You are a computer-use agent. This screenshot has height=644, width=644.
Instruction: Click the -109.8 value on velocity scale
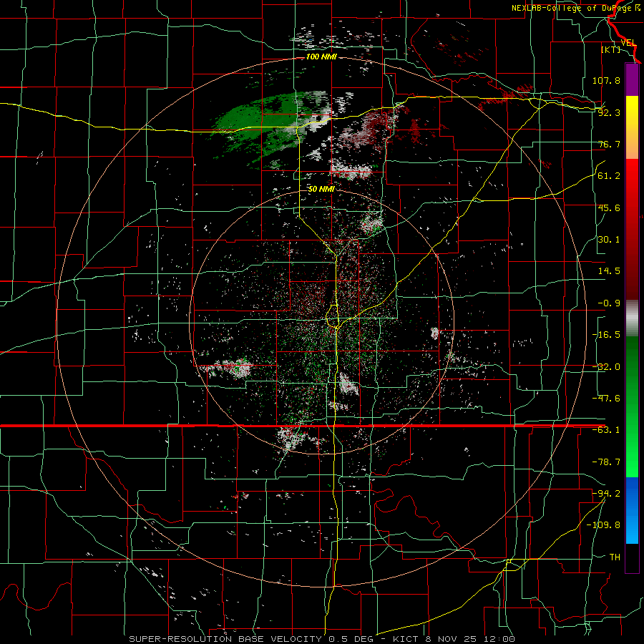(603, 525)
